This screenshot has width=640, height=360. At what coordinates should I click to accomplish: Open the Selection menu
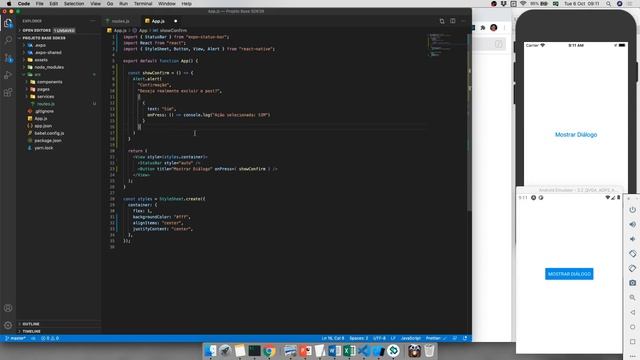74,4
